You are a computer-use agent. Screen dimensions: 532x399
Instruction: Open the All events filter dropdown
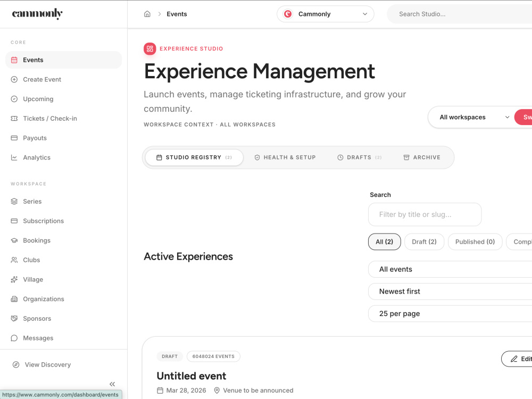(x=450, y=269)
